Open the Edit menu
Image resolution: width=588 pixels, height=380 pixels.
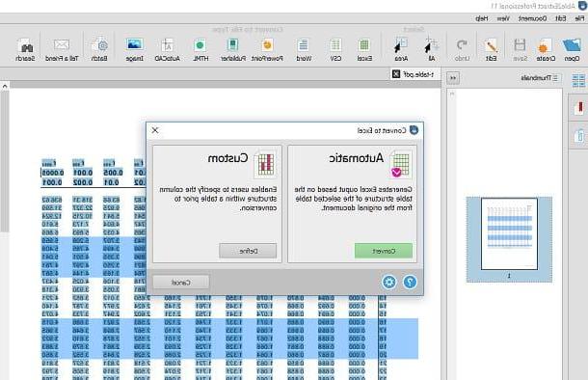(x=561, y=18)
